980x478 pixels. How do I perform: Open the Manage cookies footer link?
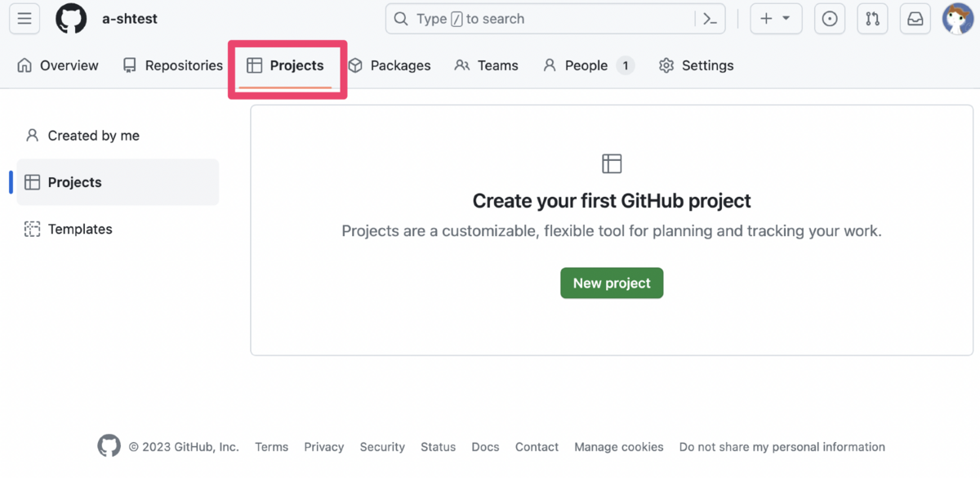(618, 447)
